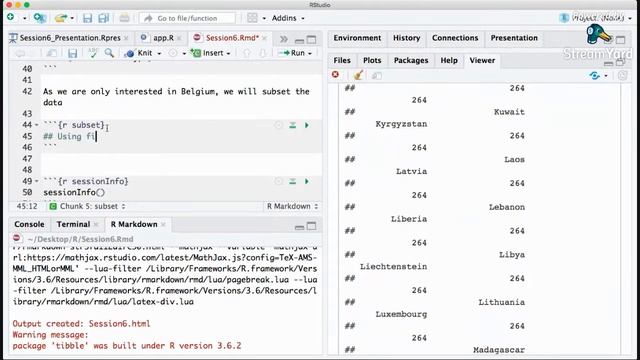
Task: Switch to the Terminal tab
Action: [73, 224]
